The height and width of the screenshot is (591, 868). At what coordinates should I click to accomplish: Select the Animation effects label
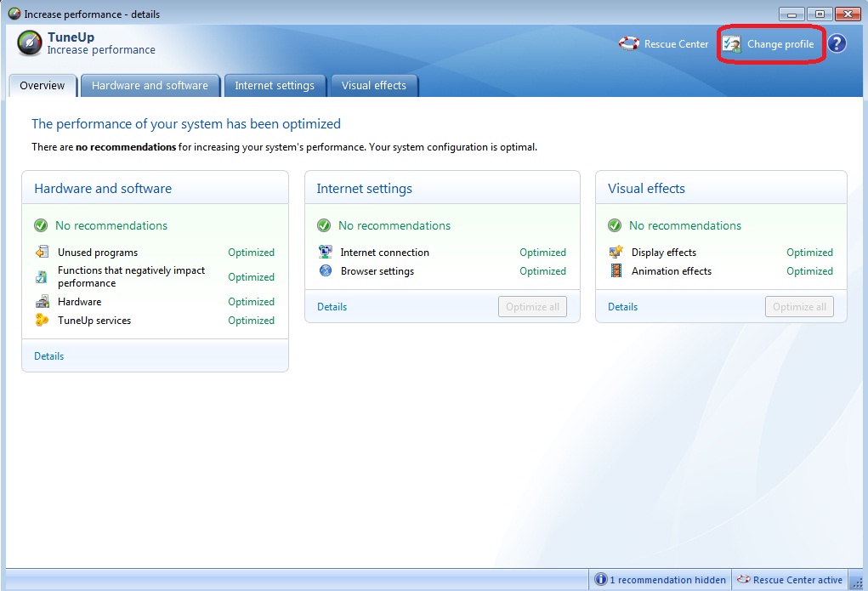point(672,271)
